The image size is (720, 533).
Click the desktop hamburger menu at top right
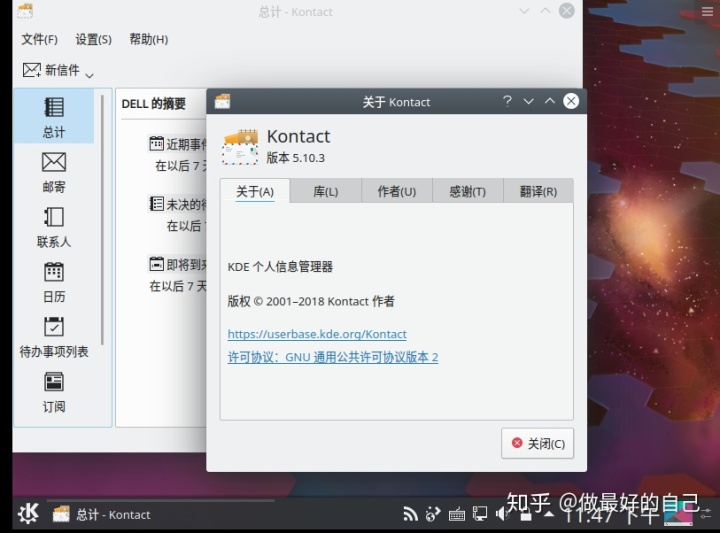708,11
